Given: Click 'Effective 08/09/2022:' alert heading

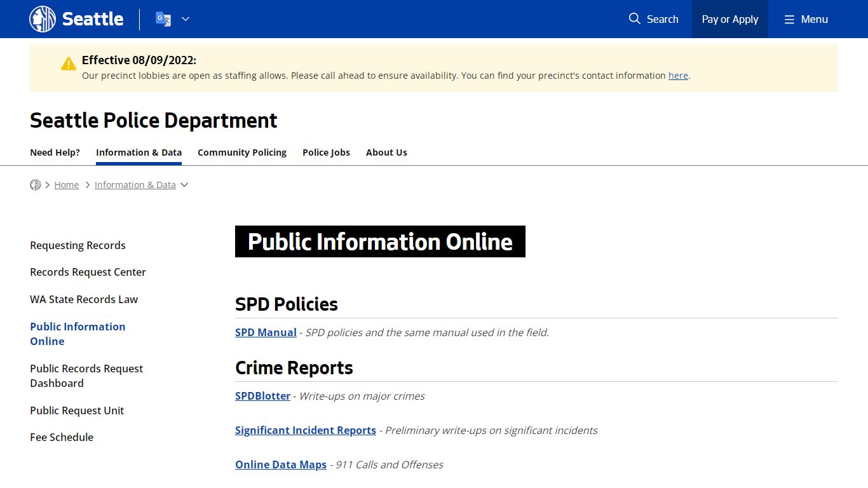Looking at the screenshot, I should (x=139, y=60).
